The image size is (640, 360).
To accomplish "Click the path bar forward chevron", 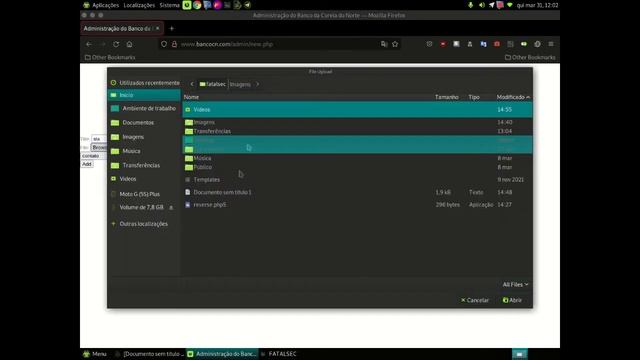I will coord(258,84).
